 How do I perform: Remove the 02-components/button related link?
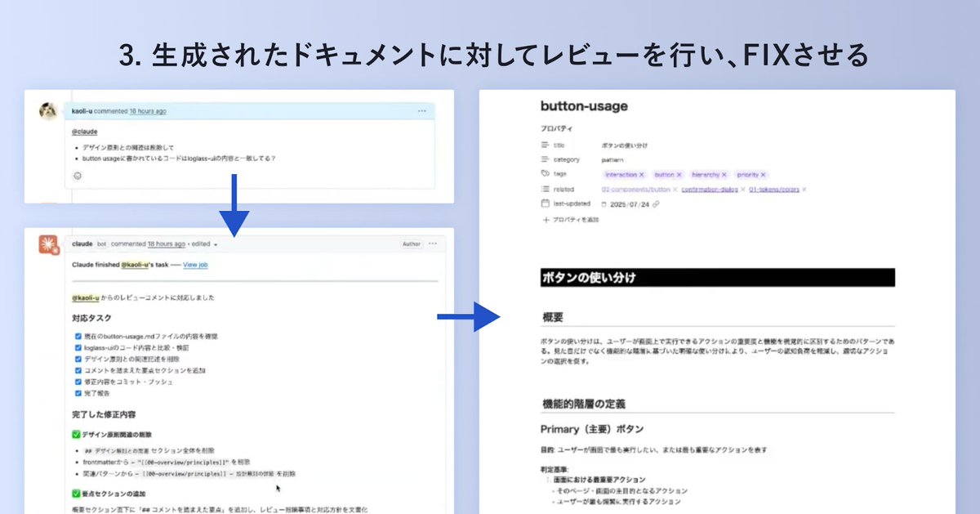pyautogui.click(x=675, y=190)
